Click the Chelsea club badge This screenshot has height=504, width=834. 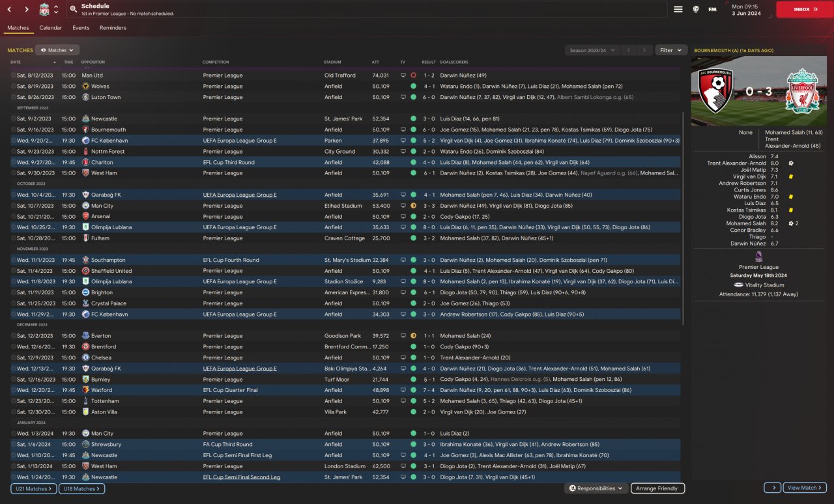pyautogui.click(x=86, y=357)
